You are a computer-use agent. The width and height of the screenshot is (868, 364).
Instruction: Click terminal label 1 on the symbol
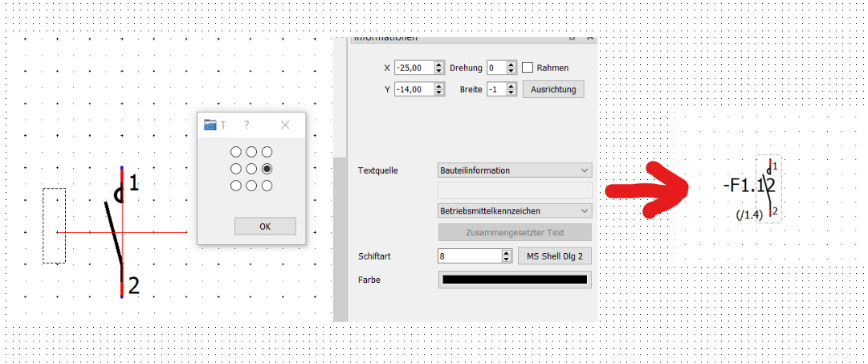tap(132, 182)
